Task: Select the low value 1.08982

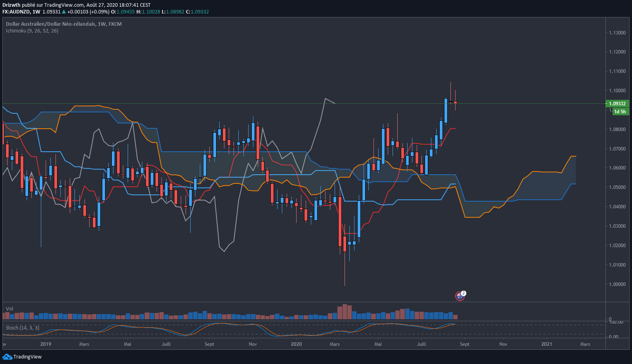Action: 175,12
